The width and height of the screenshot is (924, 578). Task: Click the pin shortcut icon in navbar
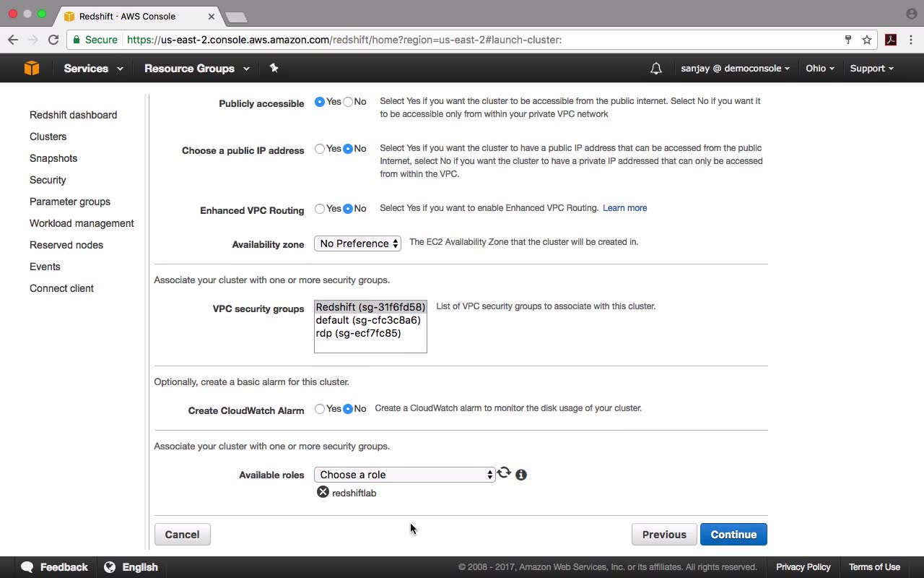(x=274, y=68)
